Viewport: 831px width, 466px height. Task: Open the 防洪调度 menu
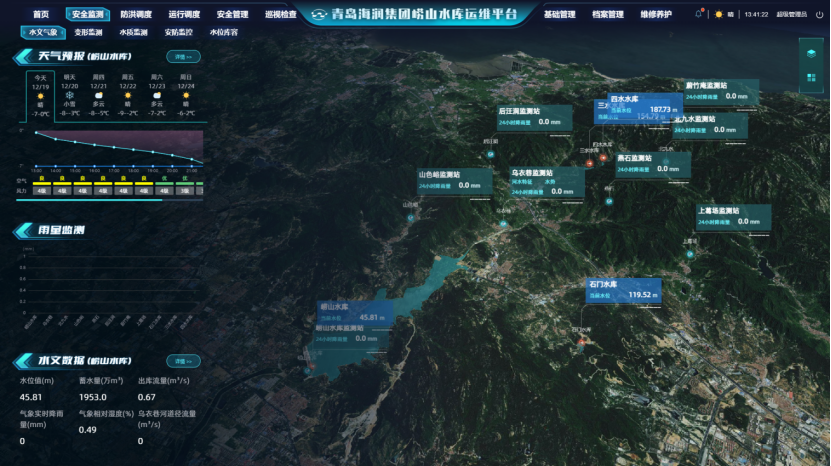(x=137, y=15)
